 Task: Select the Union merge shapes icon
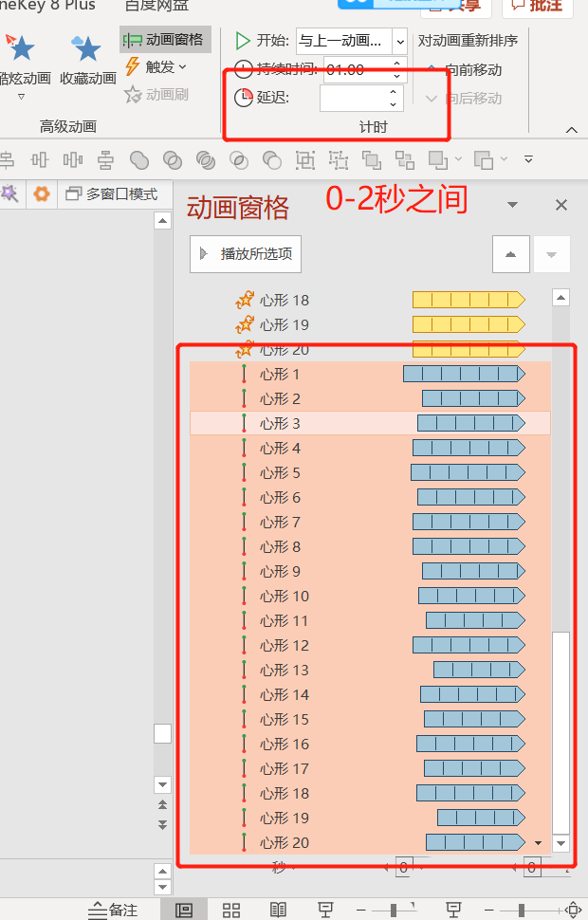pos(139,159)
